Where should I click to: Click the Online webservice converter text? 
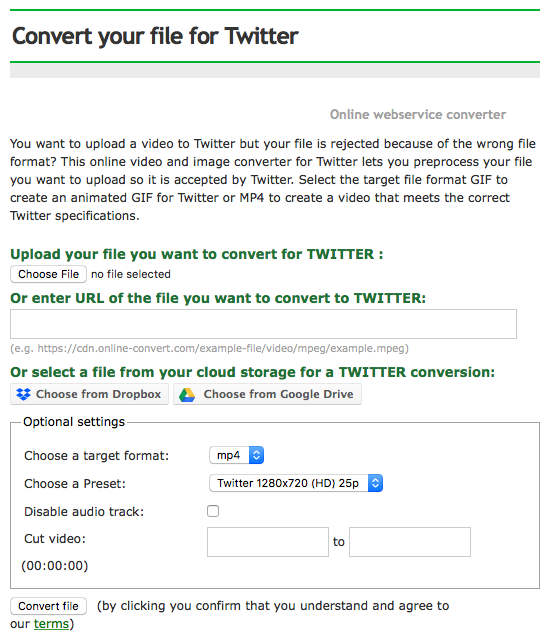coord(418,114)
